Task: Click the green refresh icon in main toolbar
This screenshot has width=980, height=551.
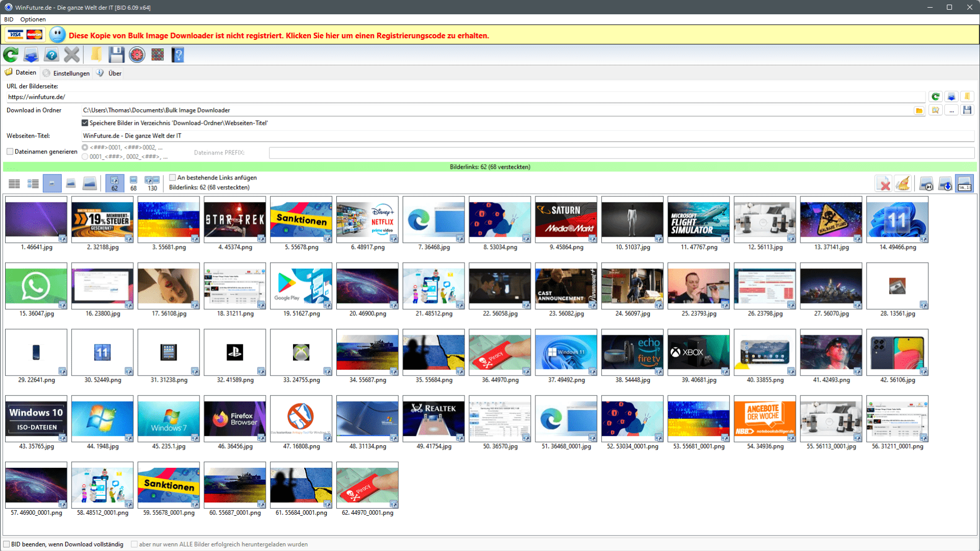Action: coord(11,55)
